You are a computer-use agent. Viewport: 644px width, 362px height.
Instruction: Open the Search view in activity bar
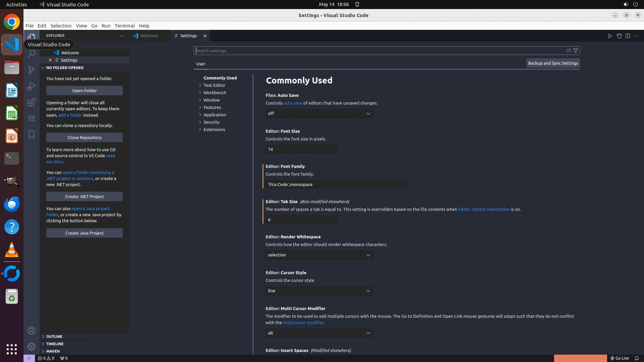tap(32, 54)
